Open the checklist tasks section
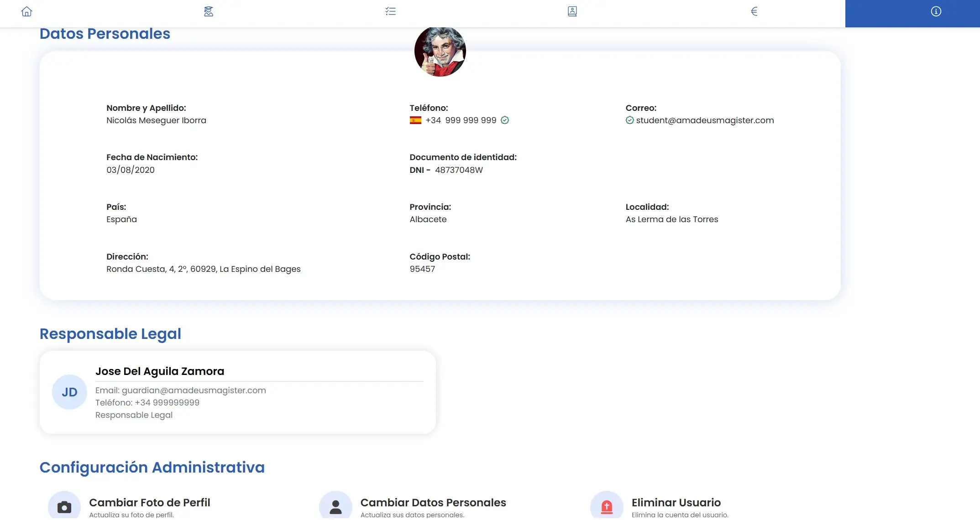980x520 pixels. [x=390, y=11]
